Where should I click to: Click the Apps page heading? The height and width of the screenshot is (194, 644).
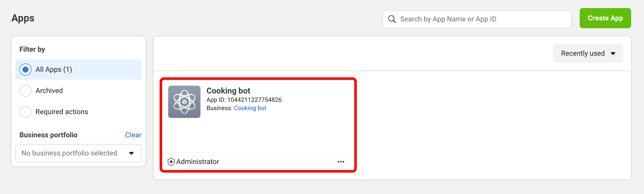point(23,18)
